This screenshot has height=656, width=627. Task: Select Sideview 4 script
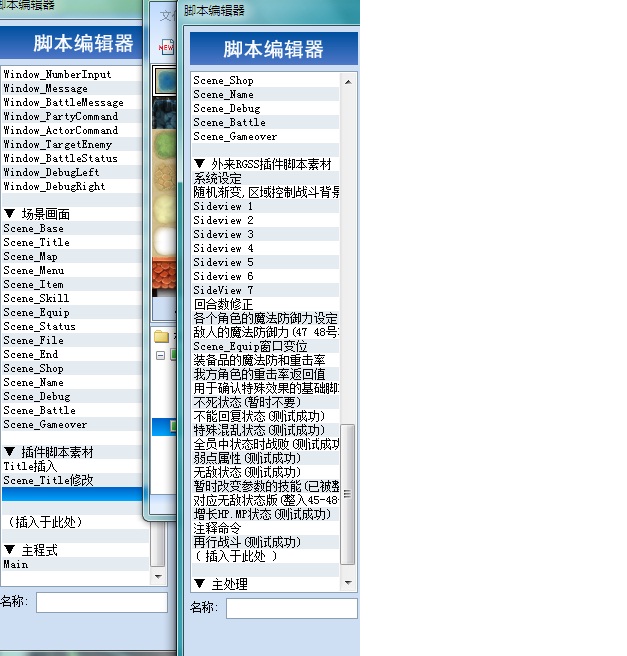(x=266, y=248)
